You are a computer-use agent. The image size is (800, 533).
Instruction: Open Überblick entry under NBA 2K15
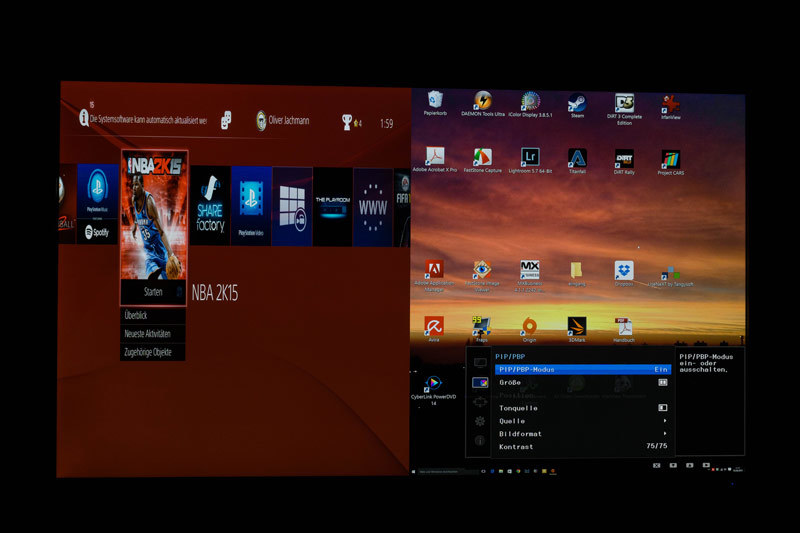tap(153, 316)
